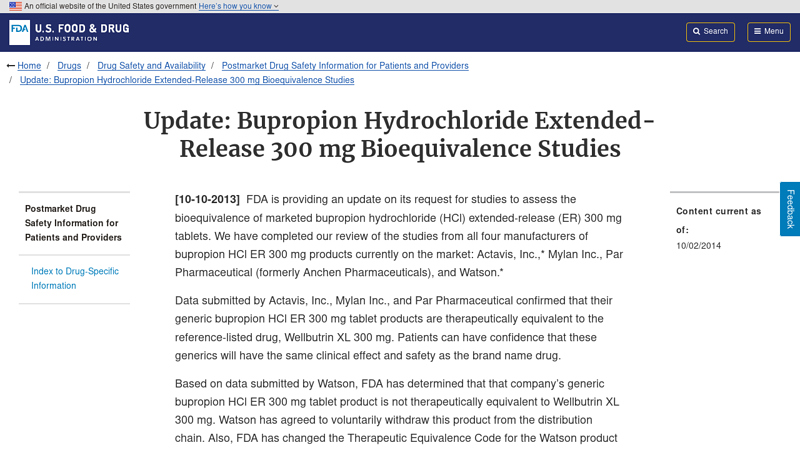Open the Drugs breadcrumb link

[x=69, y=66]
